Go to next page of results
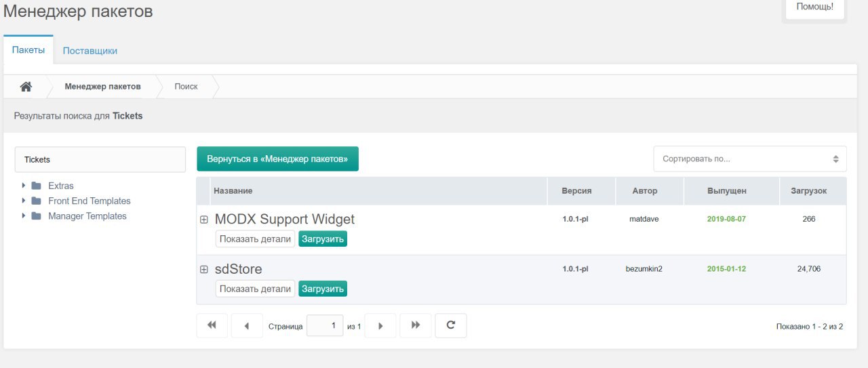Viewport: 868px width, 368px height. click(x=380, y=325)
